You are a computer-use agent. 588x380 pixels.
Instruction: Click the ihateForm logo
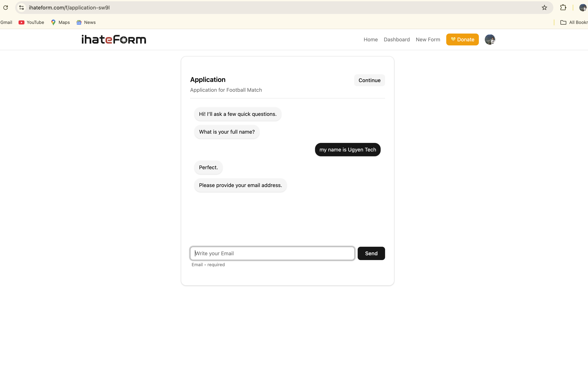[113, 39]
